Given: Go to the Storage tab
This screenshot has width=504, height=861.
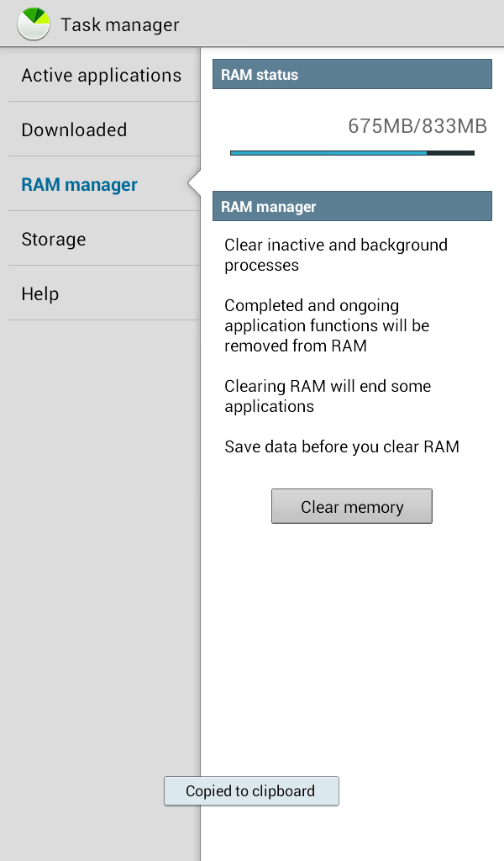Looking at the screenshot, I should 54,240.
